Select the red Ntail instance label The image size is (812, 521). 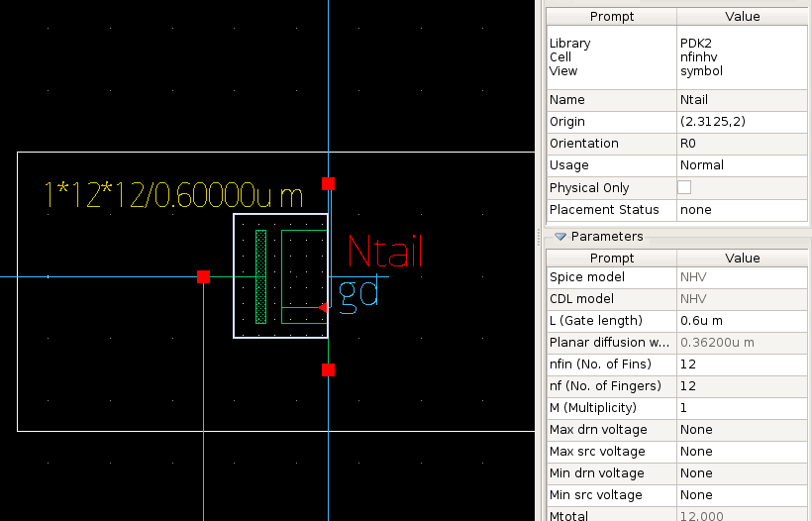point(385,253)
